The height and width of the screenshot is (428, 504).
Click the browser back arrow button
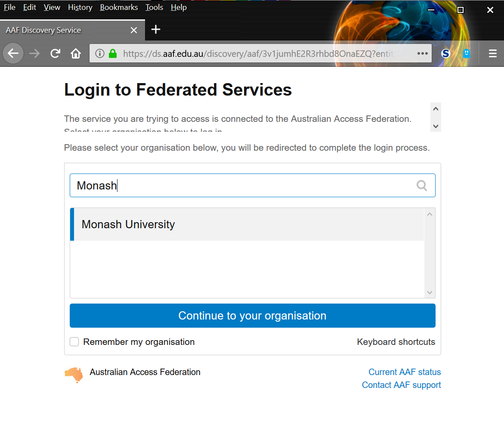(x=13, y=53)
